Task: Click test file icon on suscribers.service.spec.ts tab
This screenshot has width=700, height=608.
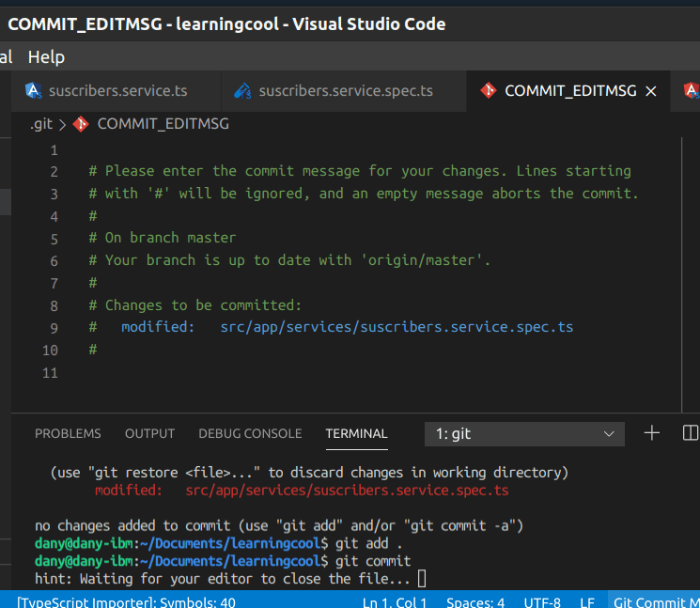Action: [243, 91]
